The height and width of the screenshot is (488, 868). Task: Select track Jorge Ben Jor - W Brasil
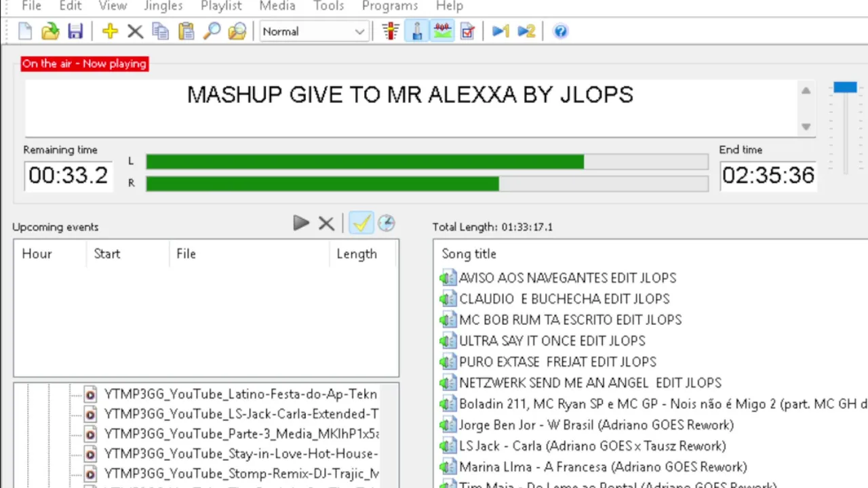click(x=596, y=425)
